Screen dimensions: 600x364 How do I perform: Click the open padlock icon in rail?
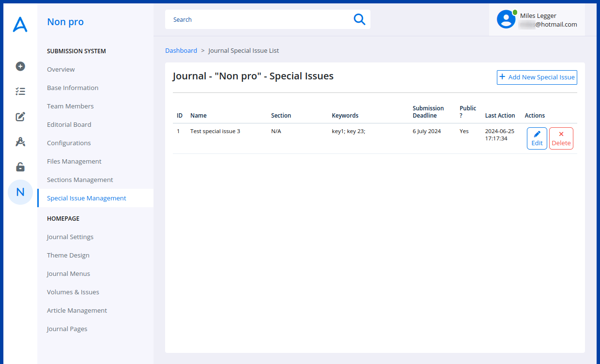click(20, 167)
